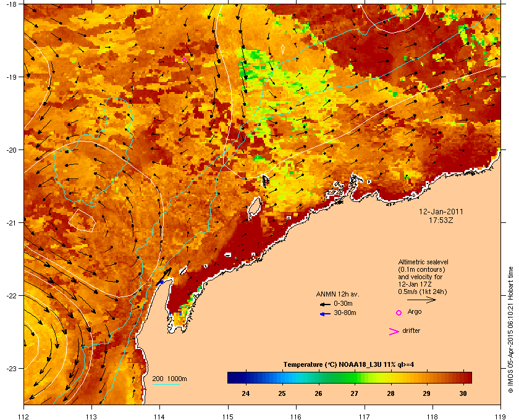Click the 'Argo' legend label
This screenshot has height=420, width=519.
click(415, 311)
